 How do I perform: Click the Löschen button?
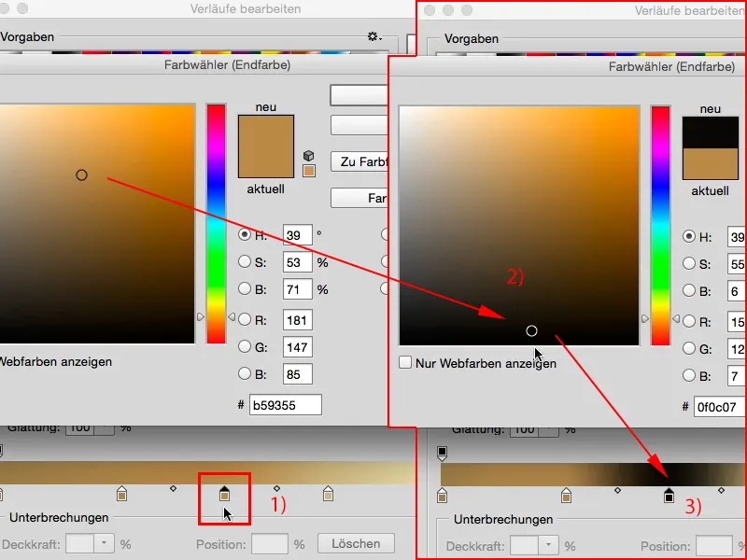click(x=356, y=543)
